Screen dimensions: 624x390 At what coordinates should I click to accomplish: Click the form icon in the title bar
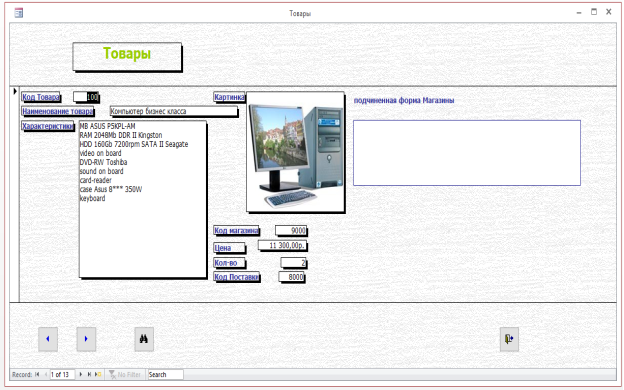tap(18, 13)
